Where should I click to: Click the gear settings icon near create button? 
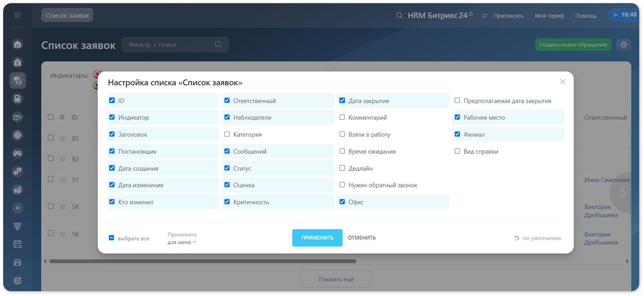624,45
